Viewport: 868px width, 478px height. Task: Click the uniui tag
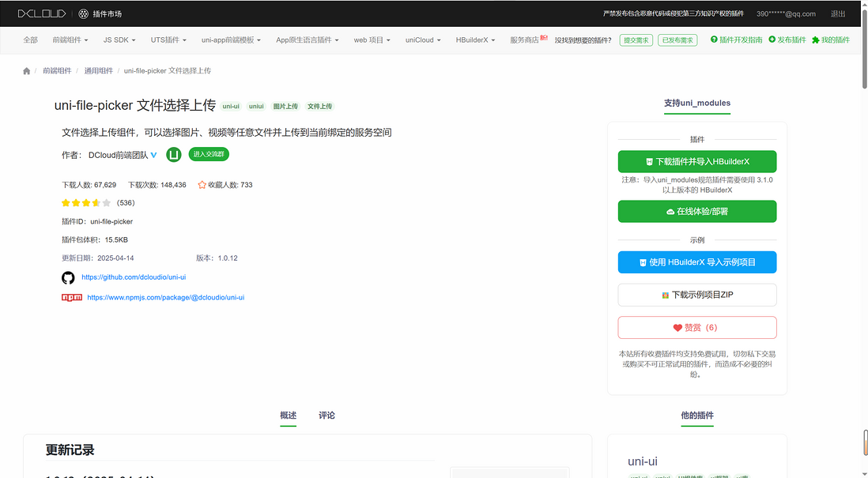pyautogui.click(x=256, y=106)
